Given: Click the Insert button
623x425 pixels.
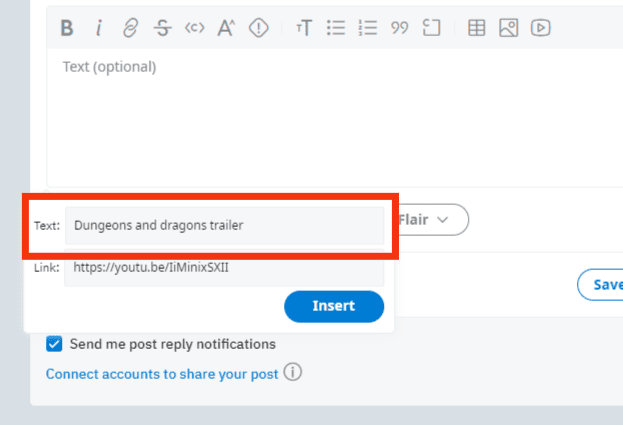Looking at the screenshot, I should (x=334, y=306).
